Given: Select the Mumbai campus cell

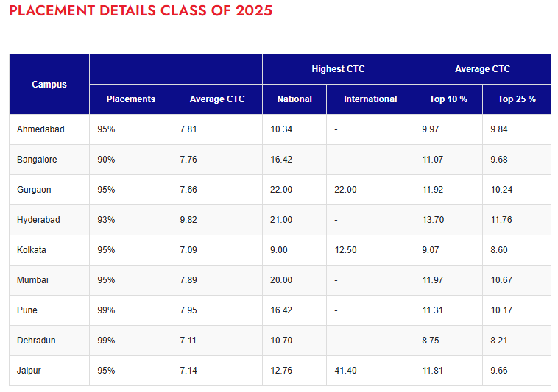Looking at the screenshot, I should click(x=32, y=280).
